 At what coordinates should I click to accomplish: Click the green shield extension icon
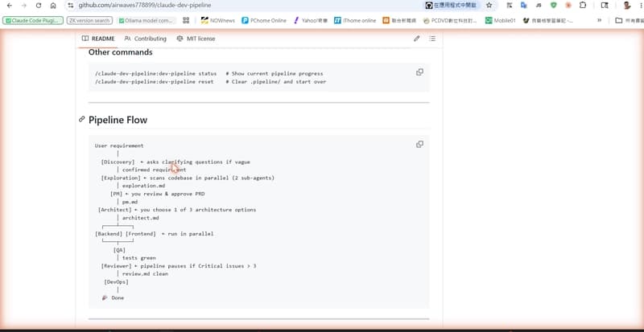tap(553, 6)
